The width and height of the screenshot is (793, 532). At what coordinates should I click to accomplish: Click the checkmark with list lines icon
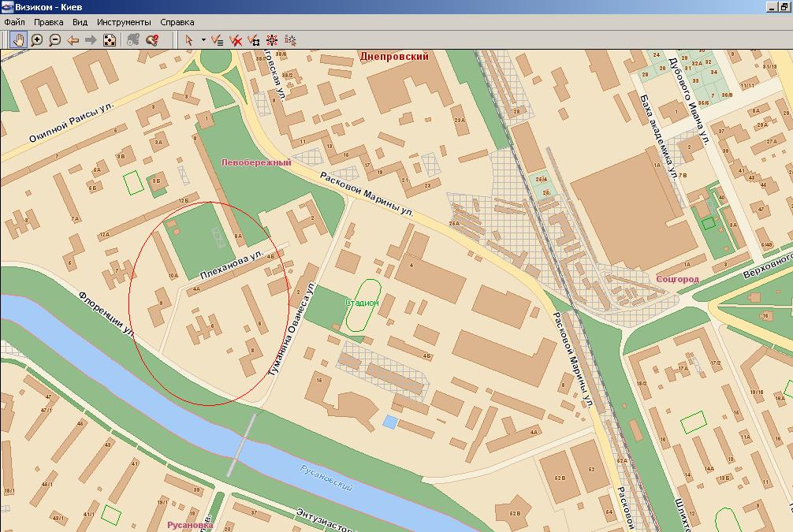(x=218, y=39)
